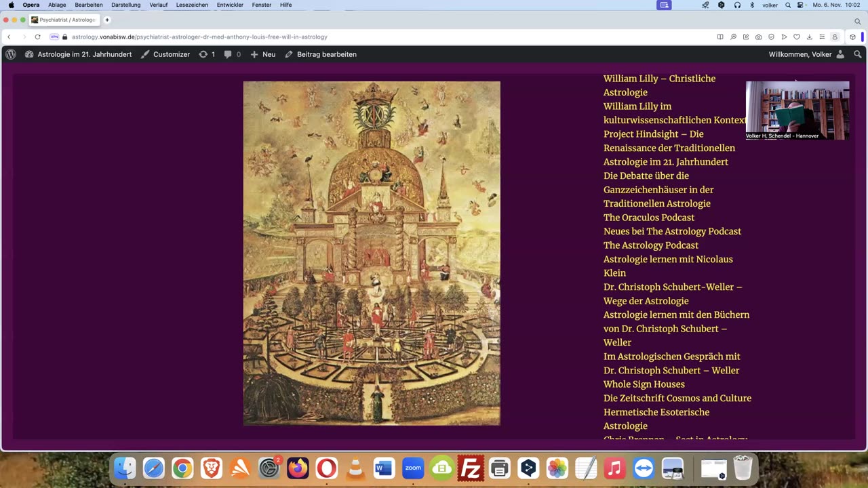Open Opera easy setup sliders icon
868x488 pixels.
[822, 37]
